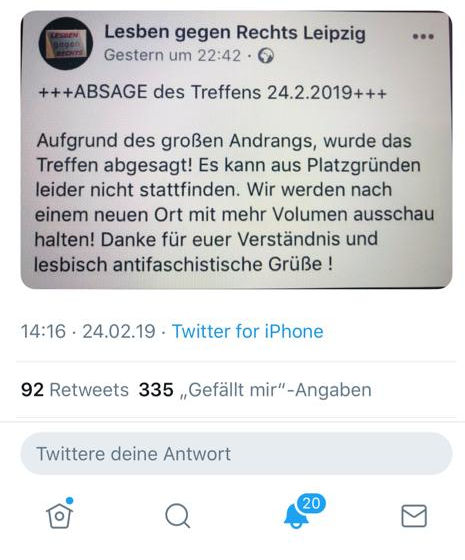
Task: View the 92 Retweets list
Action: [75, 389]
